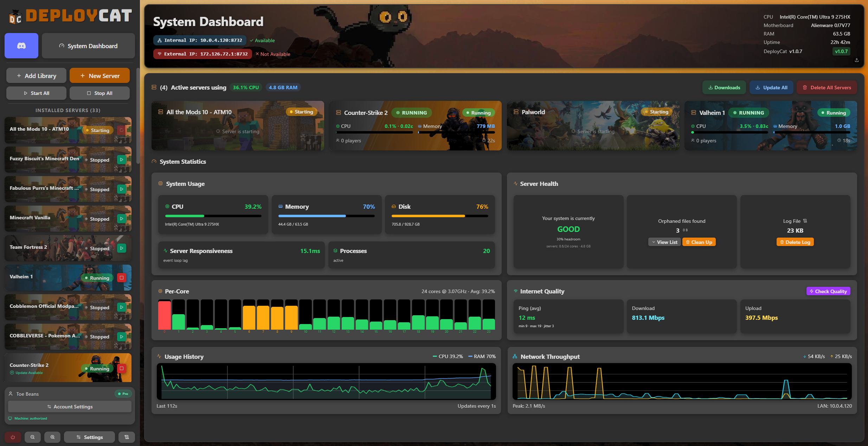This screenshot has width=868, height=446.
Task: Open Settings in sidebar footer
Action: (x=89, y=437)
